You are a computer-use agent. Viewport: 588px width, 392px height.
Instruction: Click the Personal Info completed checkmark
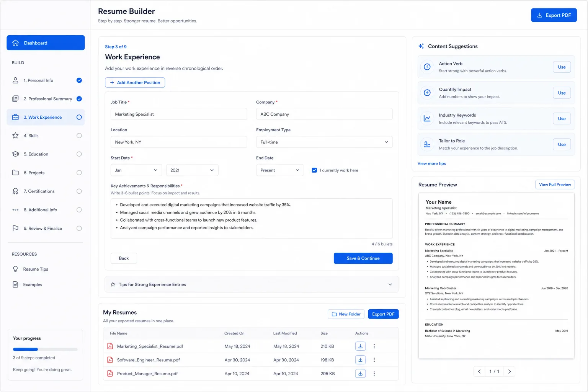click(x=79, y=80)
